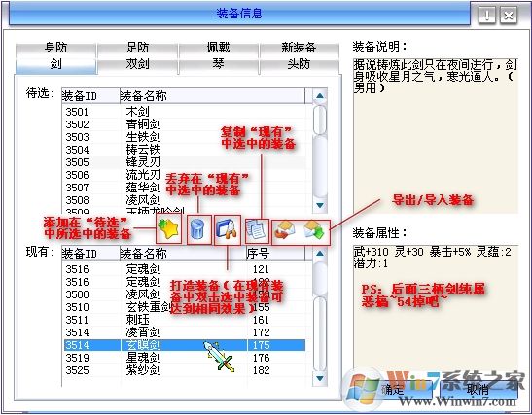Select 3508 凌风剑 in 待选 list

coord(185,200)
